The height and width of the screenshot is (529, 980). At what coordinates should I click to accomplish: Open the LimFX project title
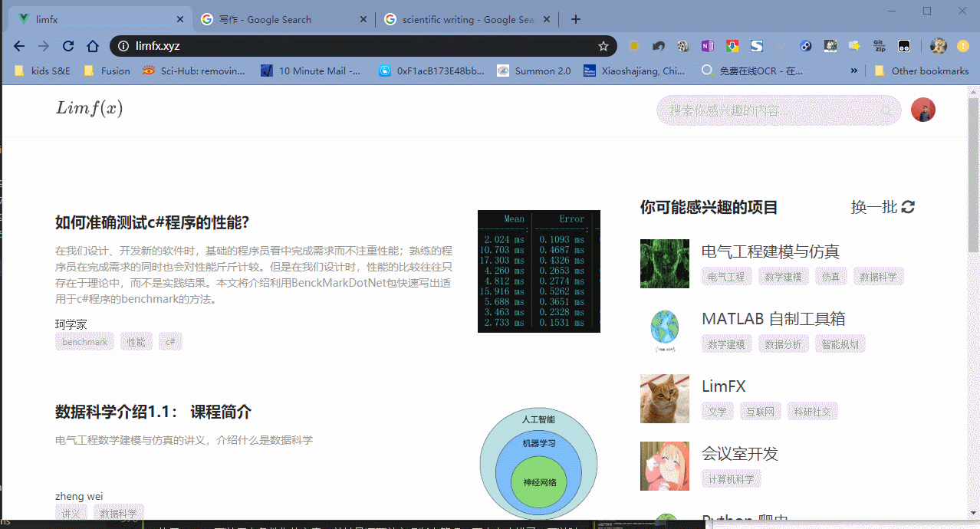coord(724,386)
